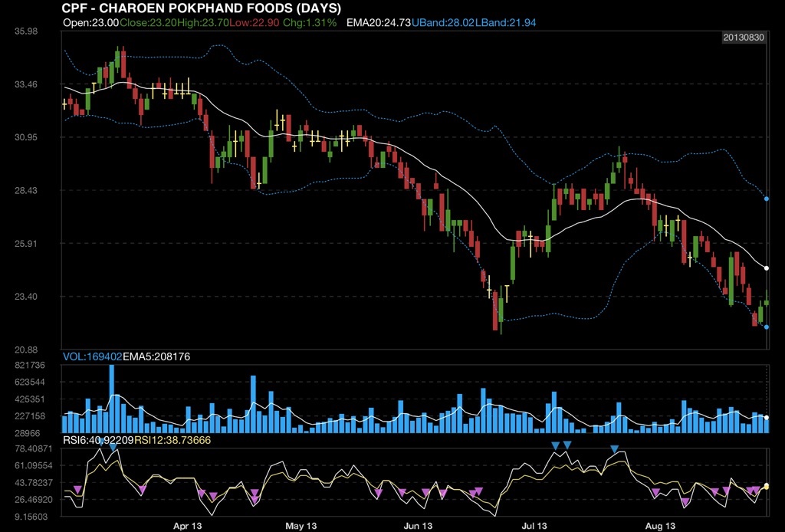Click the 9.15603 RSI axis label
The height and width of the screenshot is (532, 785).
tap(31, 517)
